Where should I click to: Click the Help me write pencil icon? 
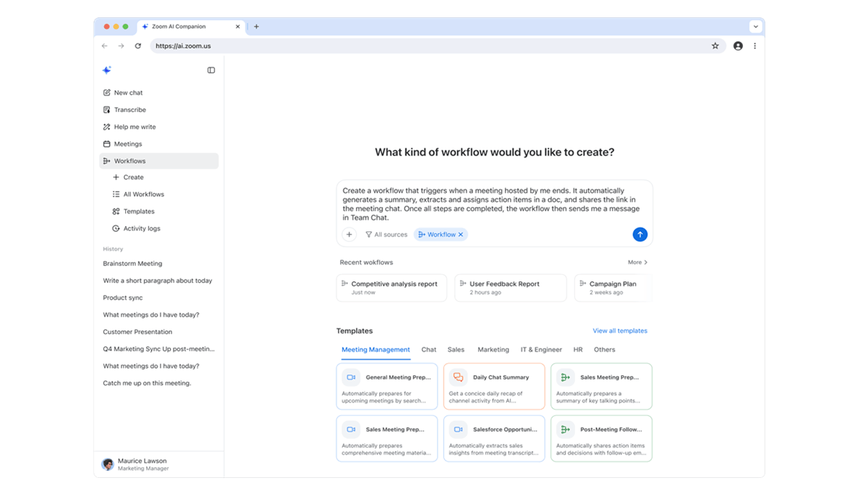pyautogui.click(x=106, y=127)
